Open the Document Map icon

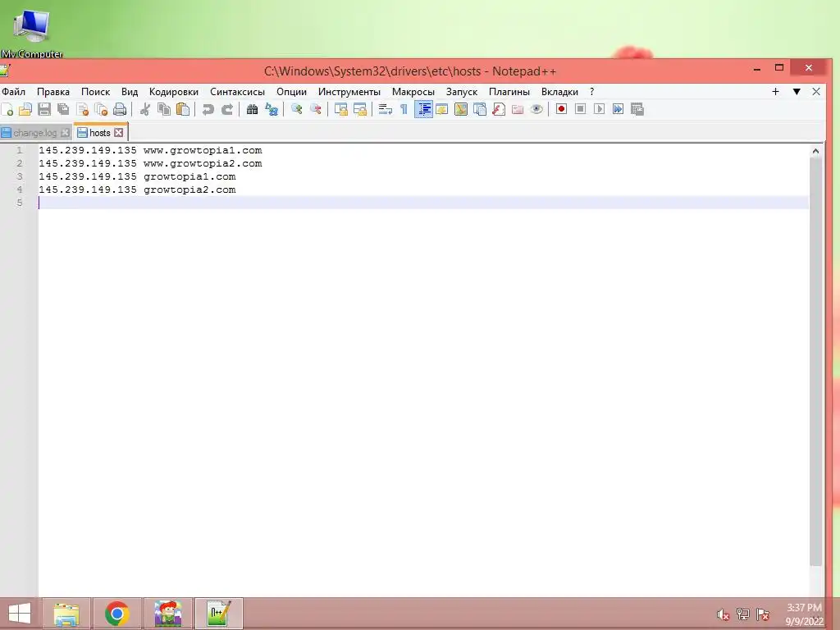(x=461, y=109)
